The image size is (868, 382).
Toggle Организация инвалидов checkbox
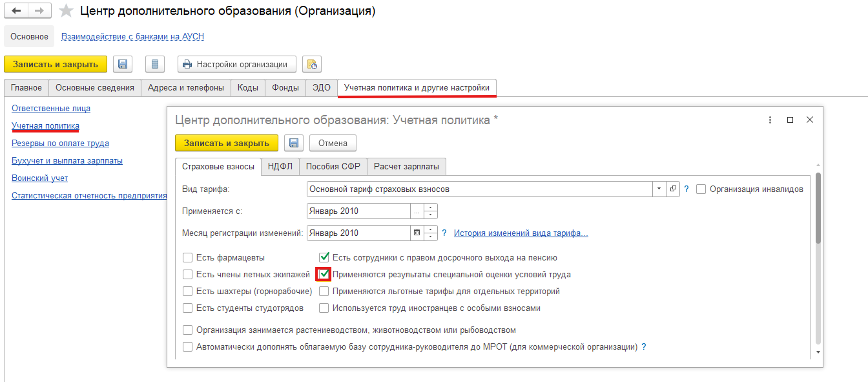click(701, 189)
